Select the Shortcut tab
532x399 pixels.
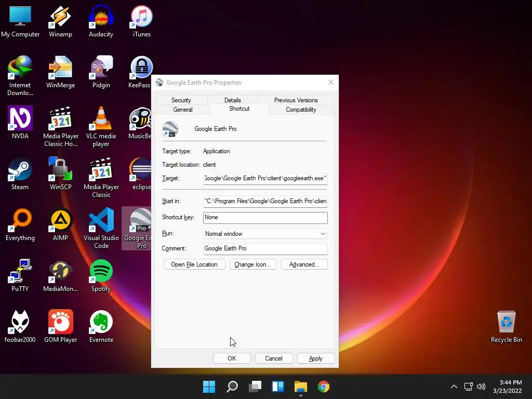pos(239,109)
